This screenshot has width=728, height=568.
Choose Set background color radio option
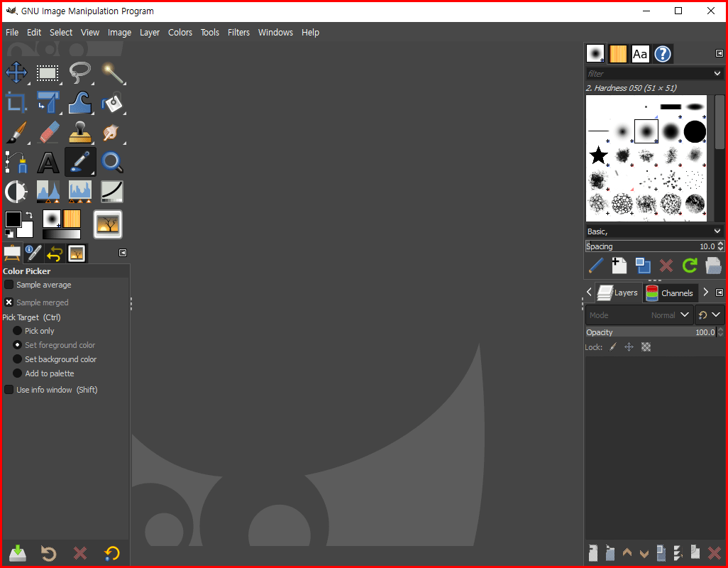(x=17, y=359)
